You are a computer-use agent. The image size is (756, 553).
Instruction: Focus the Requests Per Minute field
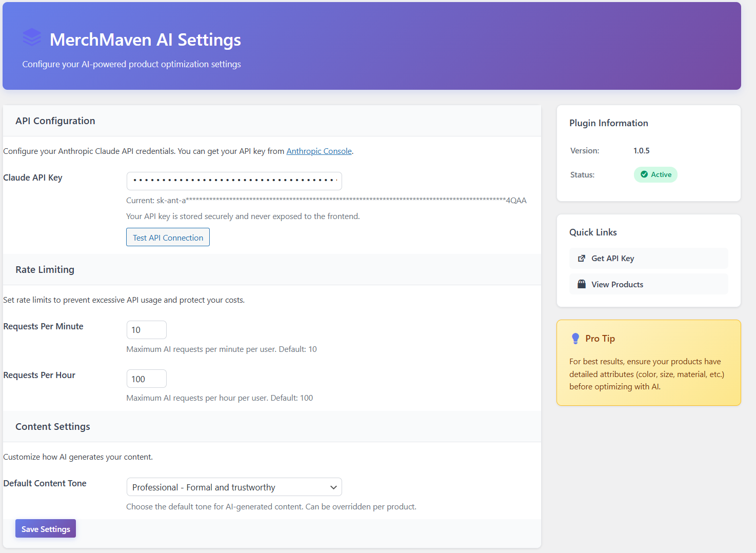[146, 330]
